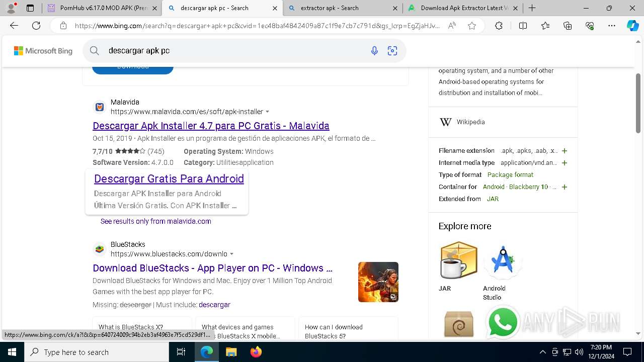Click the Windows taskbar search box

(97, 352)
